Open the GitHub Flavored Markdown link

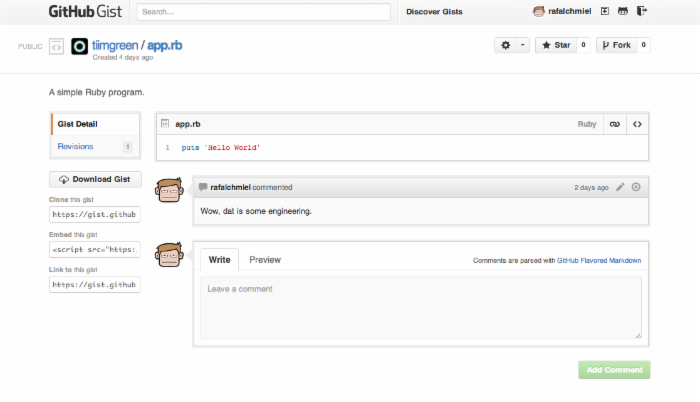coord(599,260)
